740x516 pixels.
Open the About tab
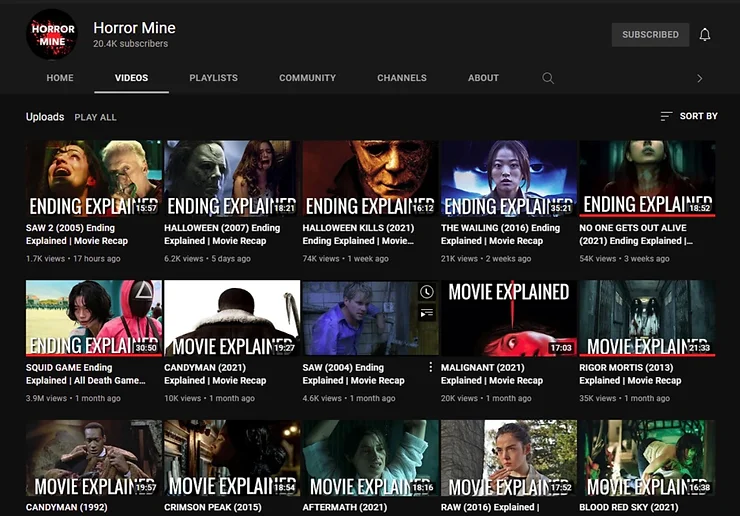tap(483, 78)
